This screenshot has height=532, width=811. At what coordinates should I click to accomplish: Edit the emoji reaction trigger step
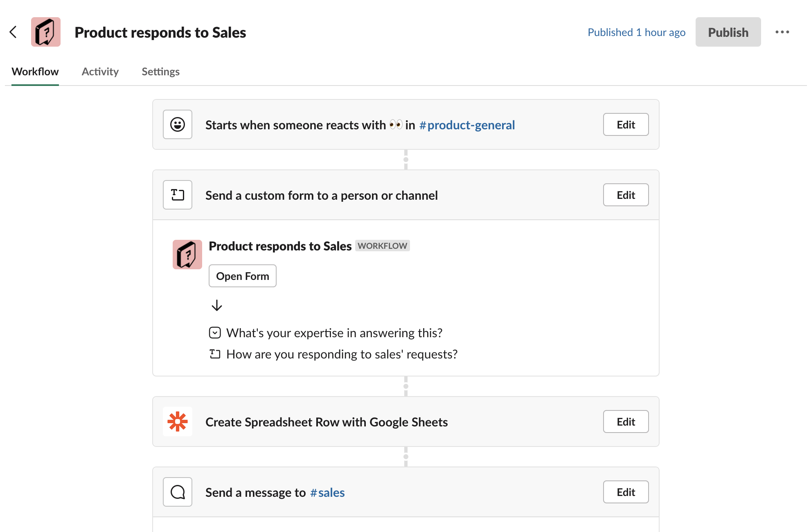point(626,124)
